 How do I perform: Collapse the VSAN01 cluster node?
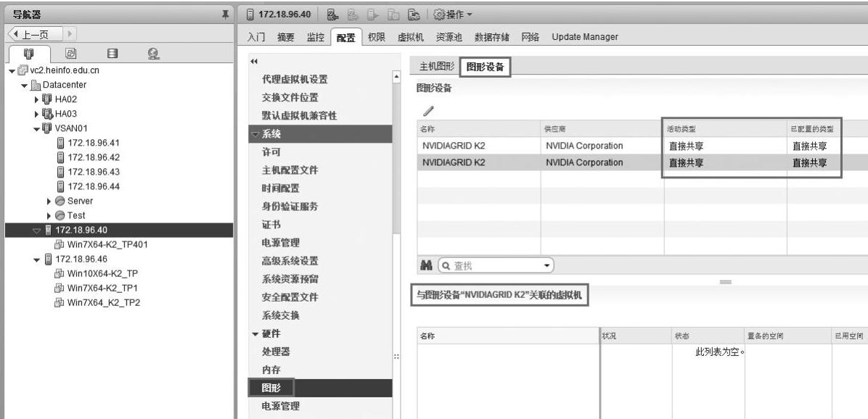(37, 129)
